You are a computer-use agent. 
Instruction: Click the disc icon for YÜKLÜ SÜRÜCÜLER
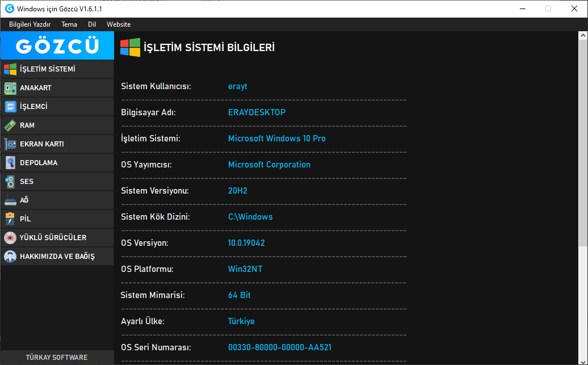pos(10,237)
